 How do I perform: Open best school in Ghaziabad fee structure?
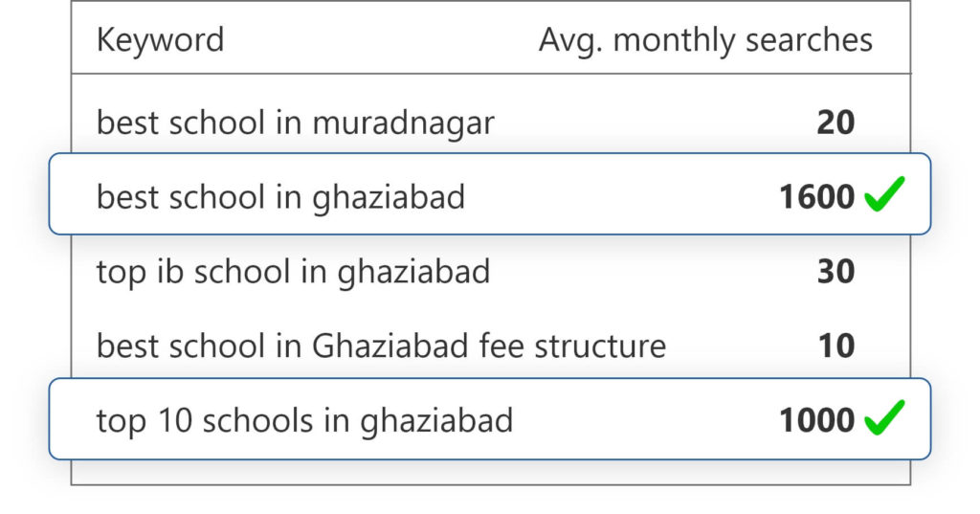tap(381, 346)
